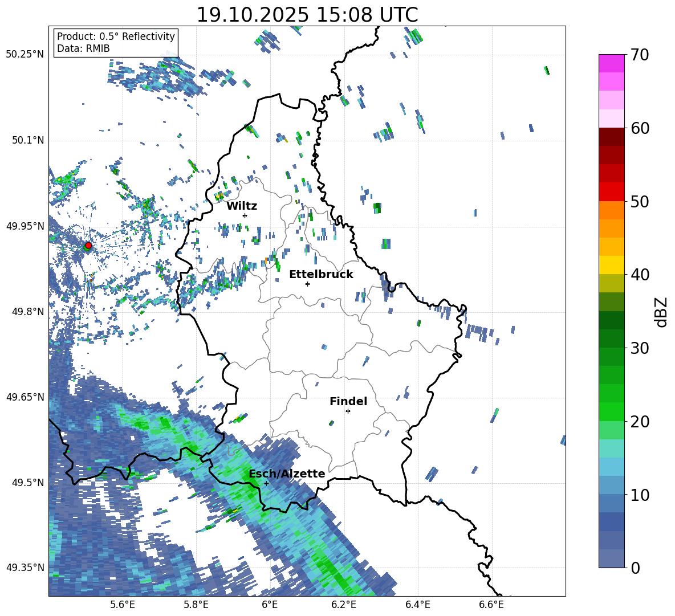Click the Esch/Alzette station cross marker

click(266, 483)
